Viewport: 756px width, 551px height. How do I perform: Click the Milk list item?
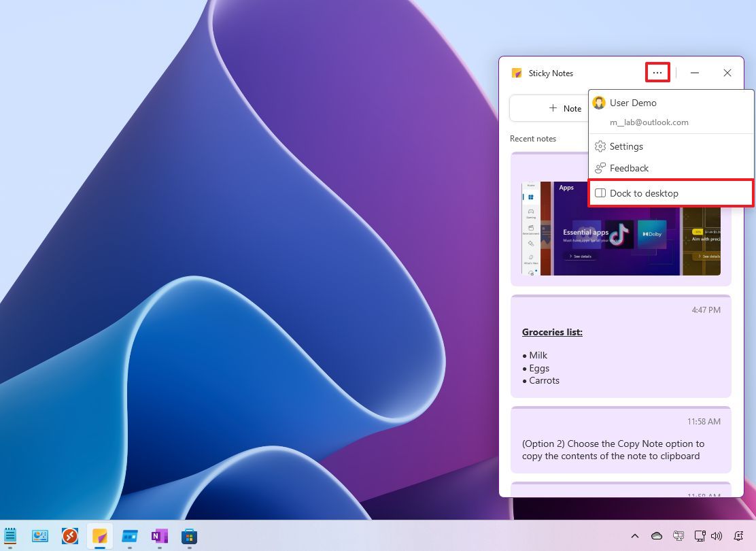(x=538, y=355)
